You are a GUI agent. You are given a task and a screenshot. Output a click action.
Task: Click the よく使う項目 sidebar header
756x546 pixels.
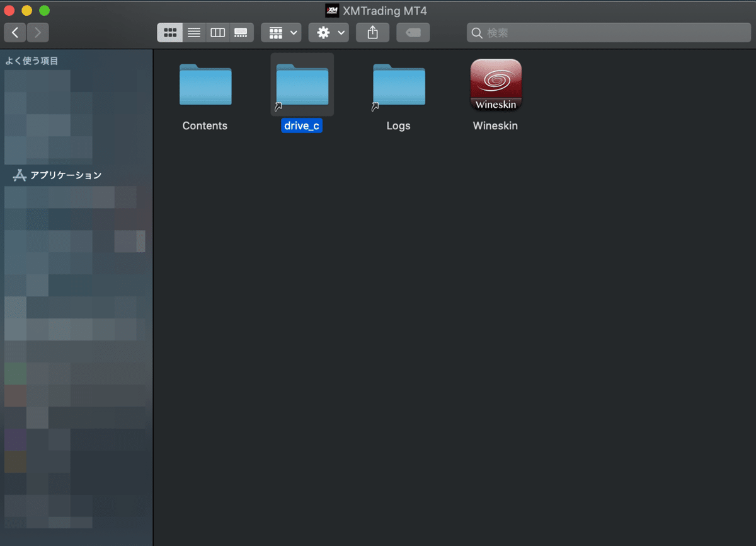pos(32,61)
